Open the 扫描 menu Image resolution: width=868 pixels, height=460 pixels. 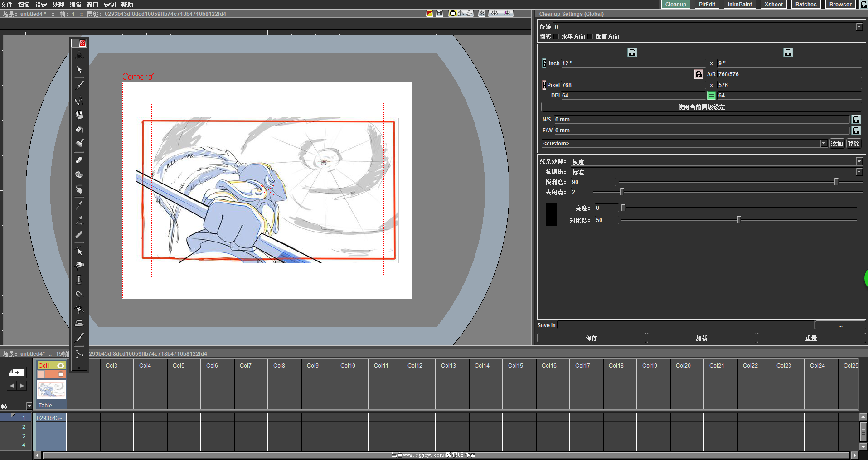(24, 5)
